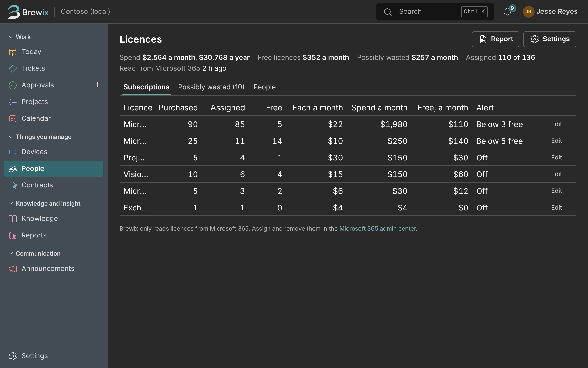Click the Contoso (local) workspace label
This screenshot has height=368, width=588.
85,12
